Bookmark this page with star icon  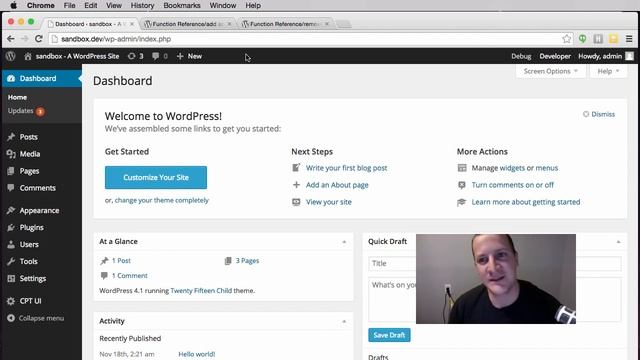tap(567, 39)
